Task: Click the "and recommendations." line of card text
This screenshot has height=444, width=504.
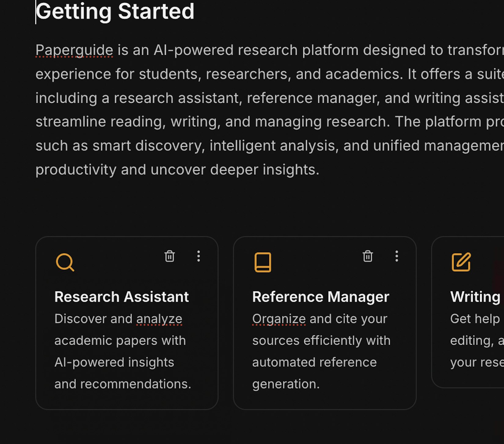Action: [122, 384]
